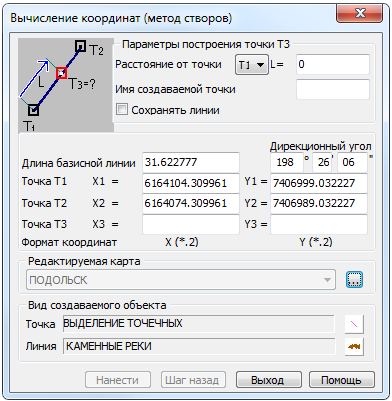This screenshot has height=401, width=392.
Task: Click the Помощь button
Action: [x=342, y=380]
